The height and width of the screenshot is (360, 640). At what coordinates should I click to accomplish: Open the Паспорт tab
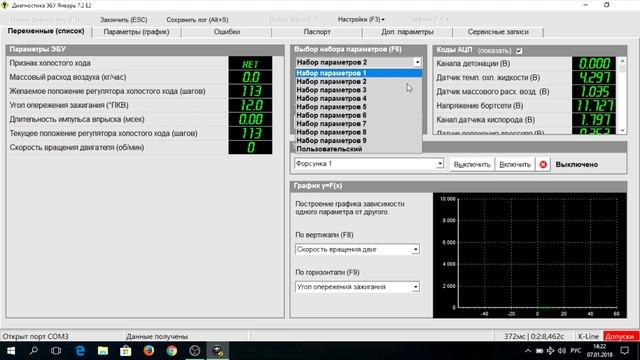click(317, 32)
